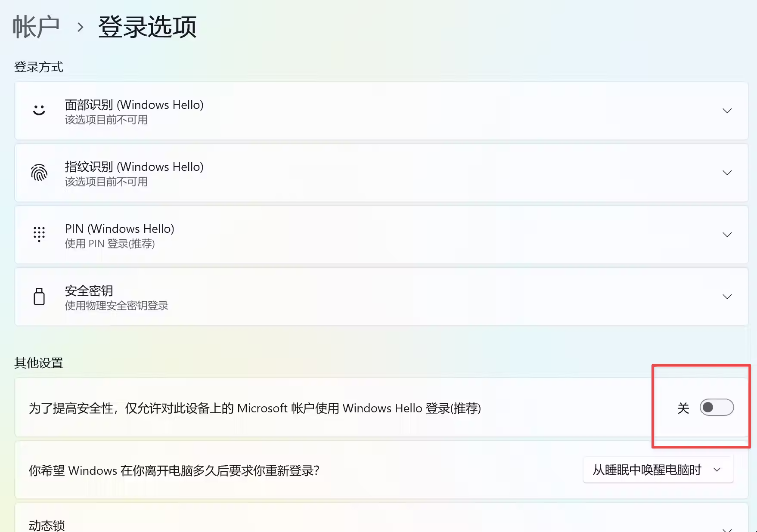Click the face recognition smiley icon
Viewport: 757px width, 532px height.
[x=39, y=110]
